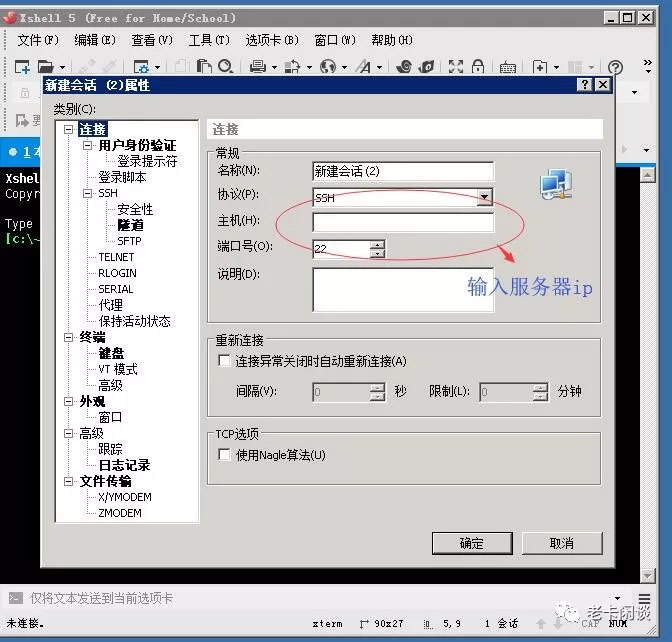The image size is (672, 642).
Task: Click the New session toolbar icon
Action: 22,67
